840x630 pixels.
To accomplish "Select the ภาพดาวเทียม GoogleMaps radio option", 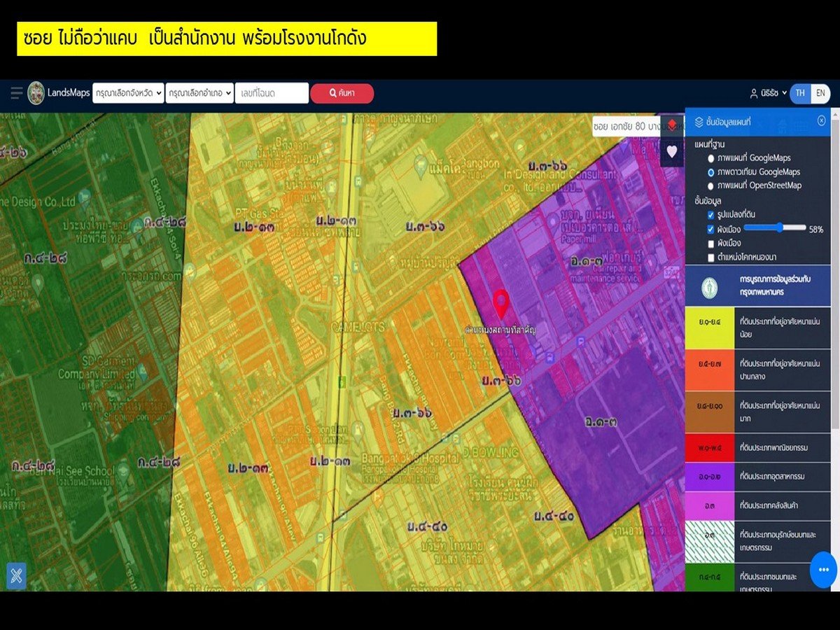I will pos(711,172).
